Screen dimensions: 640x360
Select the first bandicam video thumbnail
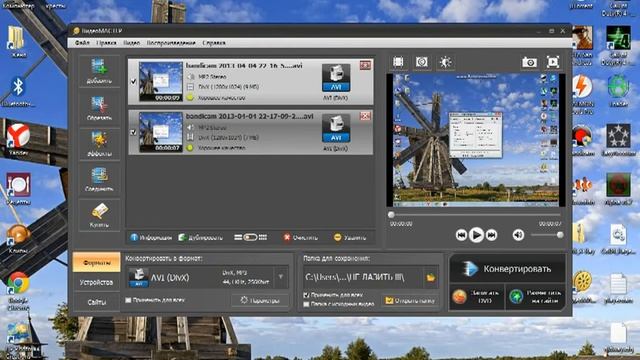pyautogui.click(x=160, y=82)
